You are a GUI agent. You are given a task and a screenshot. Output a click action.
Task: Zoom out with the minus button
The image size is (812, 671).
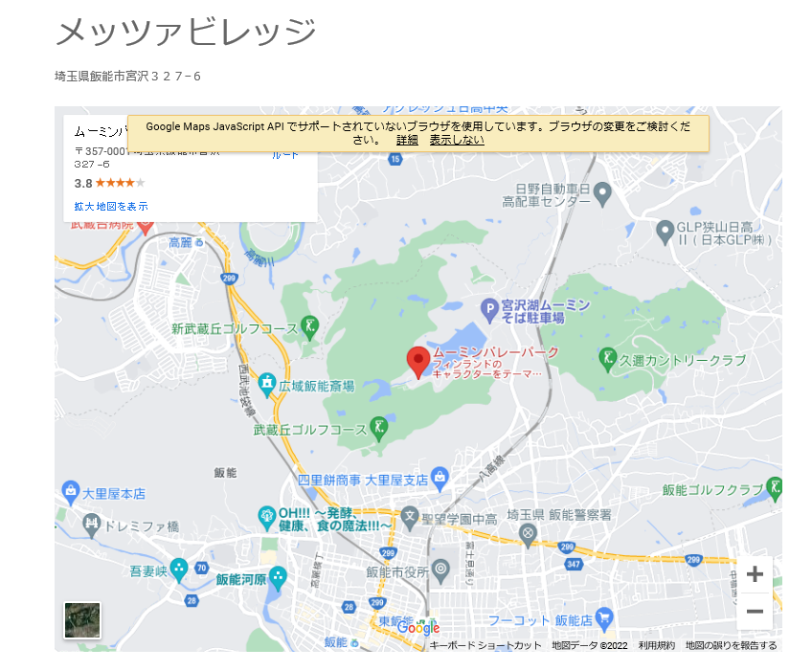(755, 612)
